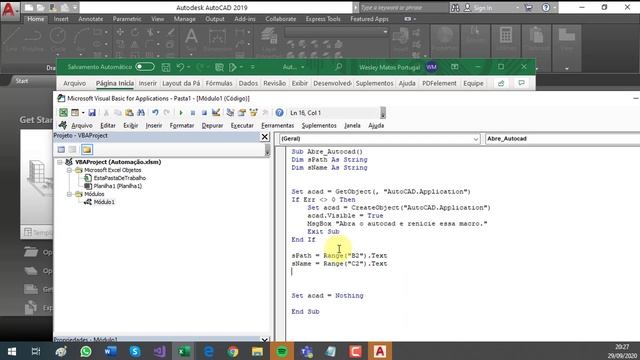The image size is (640, 360).
Task: Open VBA help with blue question mark icon
Action: 279,113
